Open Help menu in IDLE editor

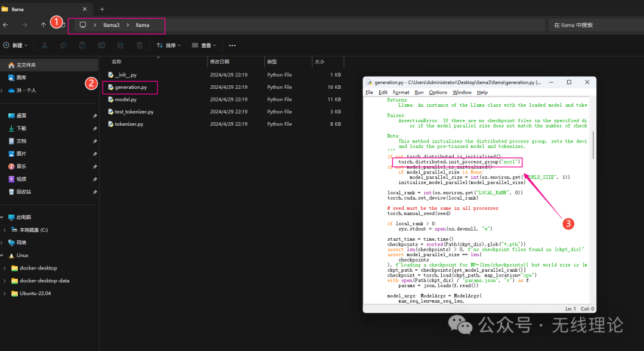pos(482,92)
